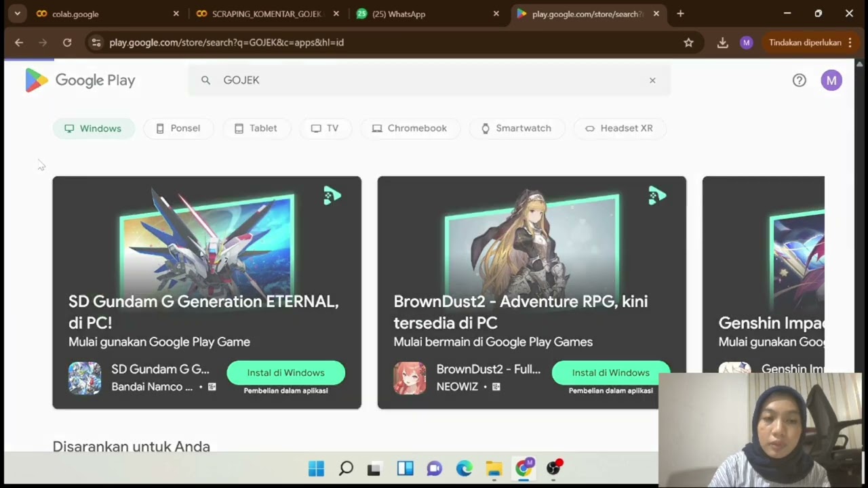Launch Microsoft Edge from the taskbar
Image resolution: width=868 pixels, height=488 pixels.
[x=464, y=468]
